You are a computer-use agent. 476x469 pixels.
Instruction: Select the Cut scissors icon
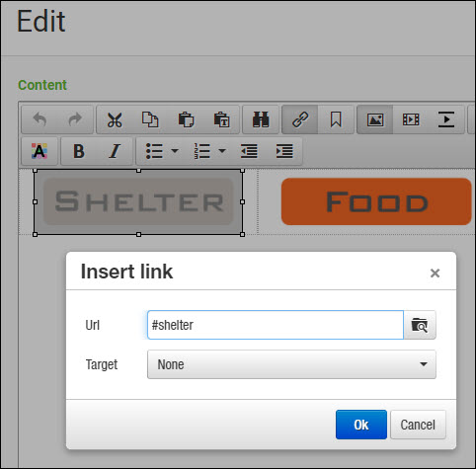click(x=115, y=119)
